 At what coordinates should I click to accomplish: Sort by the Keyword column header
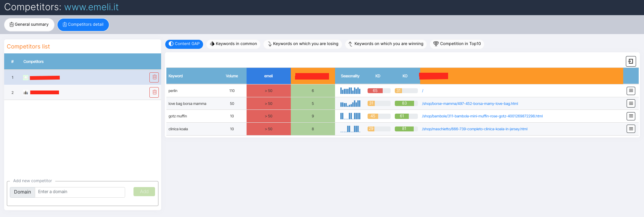coord(175,76)
